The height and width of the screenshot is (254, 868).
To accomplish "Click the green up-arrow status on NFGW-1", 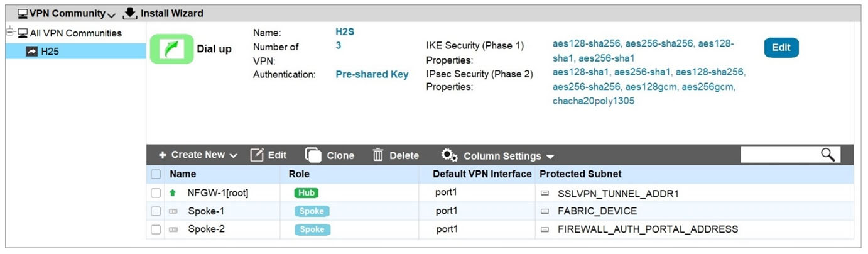I will tap(173, 193).
